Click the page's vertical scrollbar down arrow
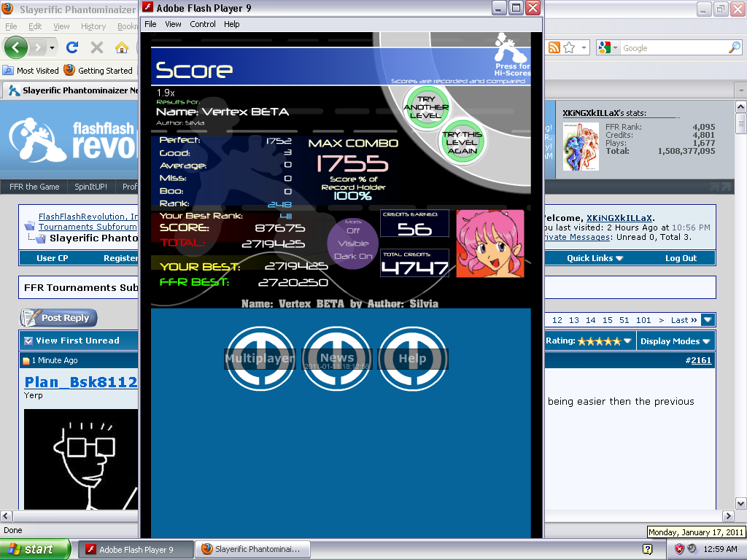This screenshot has height=560, width=747. click(740, 503)
